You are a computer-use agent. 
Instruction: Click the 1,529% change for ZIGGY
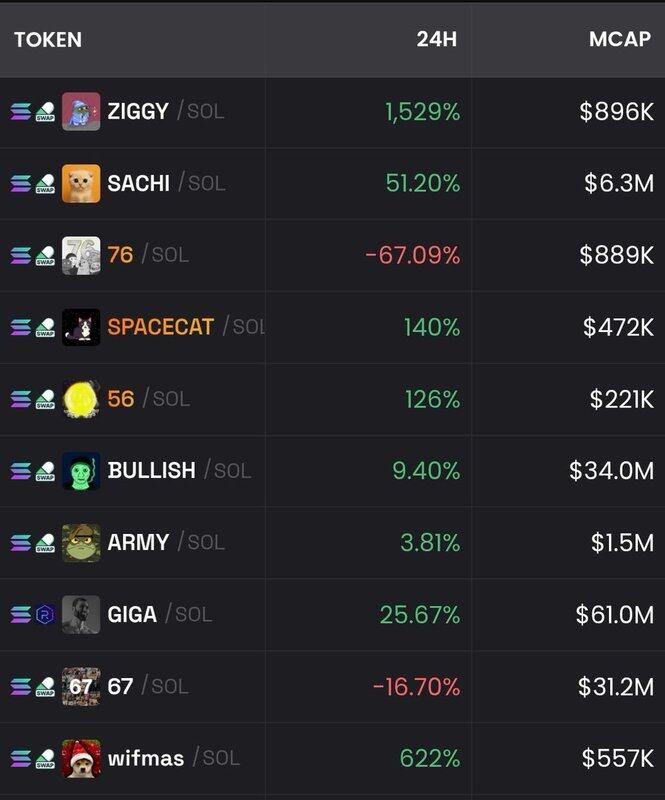pos(423,112)
